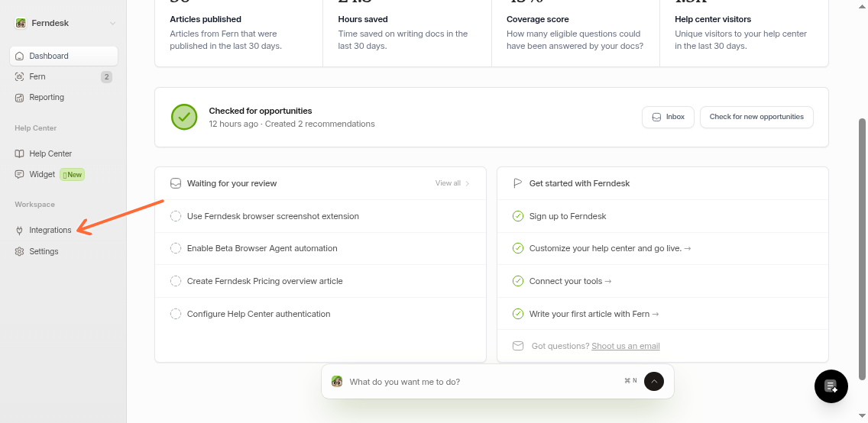Click the check icon for Sign up to Ferndesk
Viewport: 868px width, 423px height.
click(x=518, y=216)
